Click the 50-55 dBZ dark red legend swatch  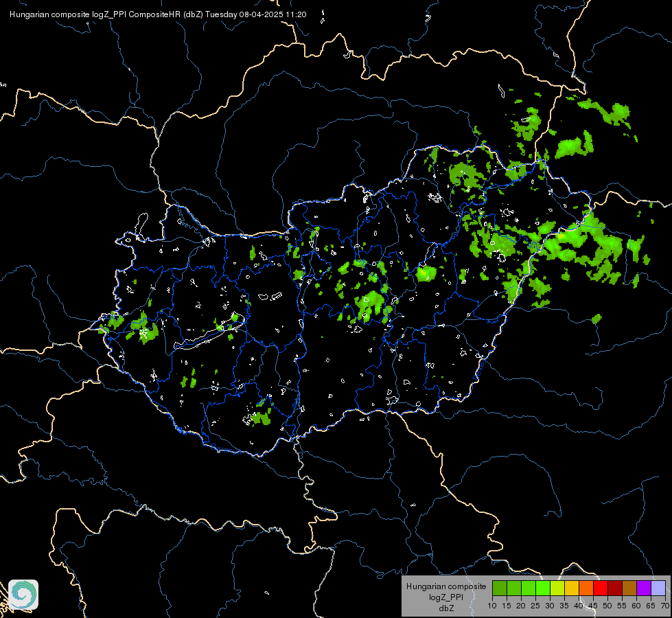pos(615,588)
